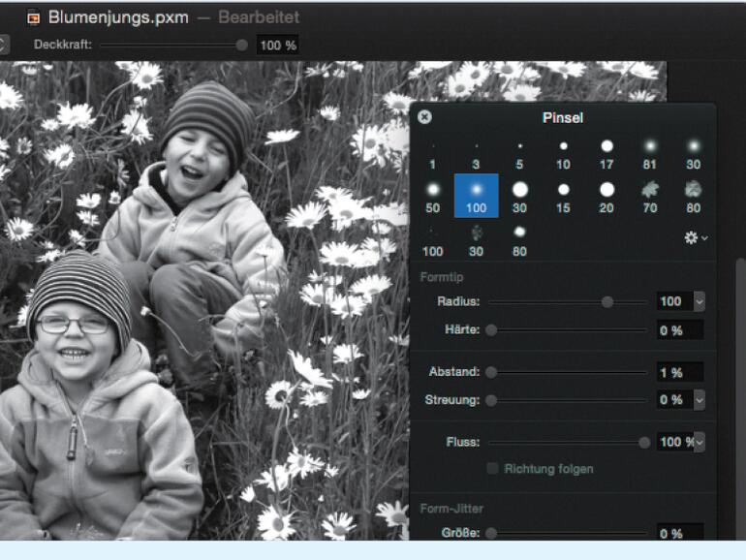Pick the soft-edged 30 brush beside 81
The width and height of the screenshot is (746, 560).
click(x=693, y=154)
